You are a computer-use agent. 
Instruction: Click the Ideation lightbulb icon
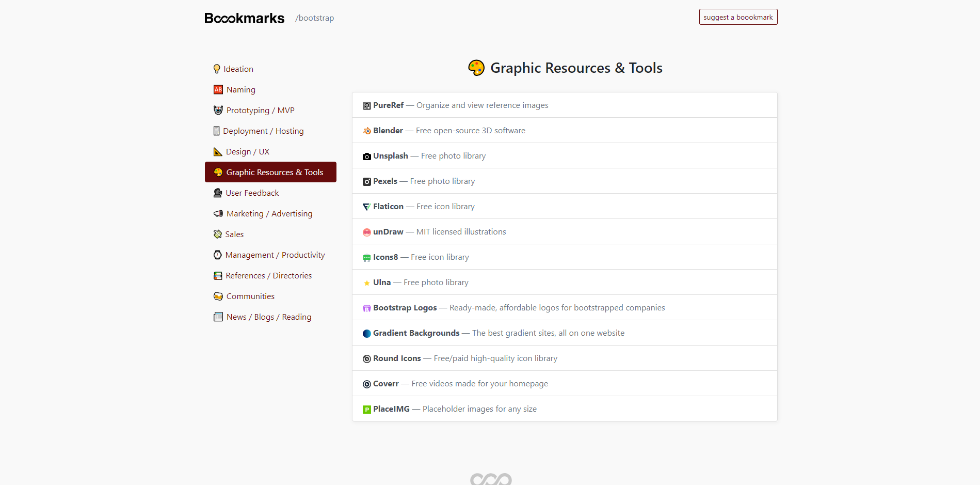pyautogui.click(x=217, y=69)
